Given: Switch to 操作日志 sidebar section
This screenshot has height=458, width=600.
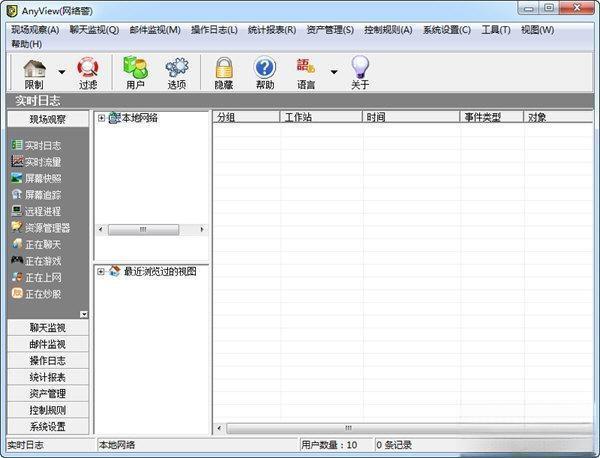Looking at the screenshot, I should coord(48,360).
